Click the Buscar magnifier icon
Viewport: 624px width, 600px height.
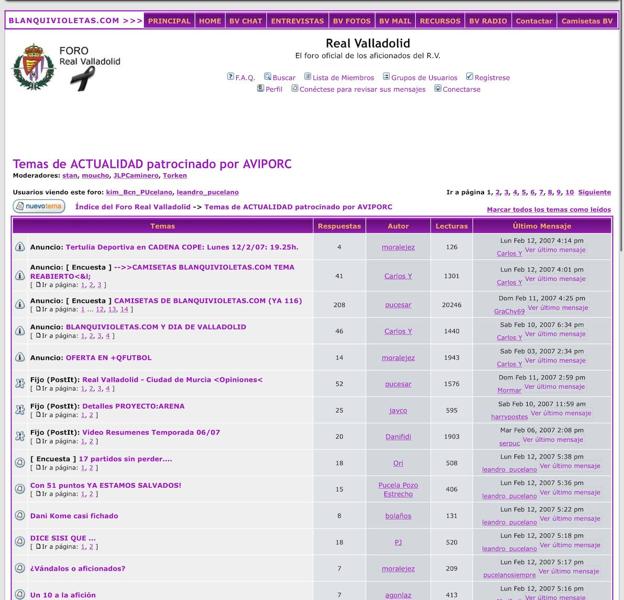[x=268, y=76]
